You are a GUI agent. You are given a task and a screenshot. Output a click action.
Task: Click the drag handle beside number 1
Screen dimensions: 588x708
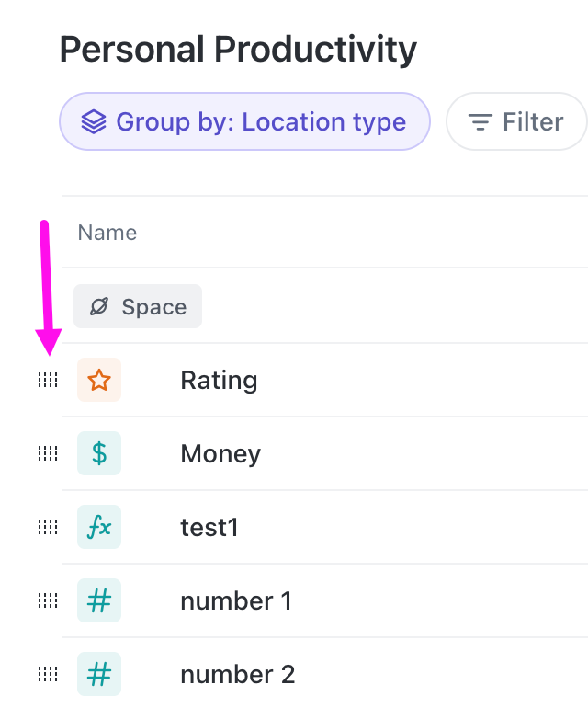(x=48, y=600)
